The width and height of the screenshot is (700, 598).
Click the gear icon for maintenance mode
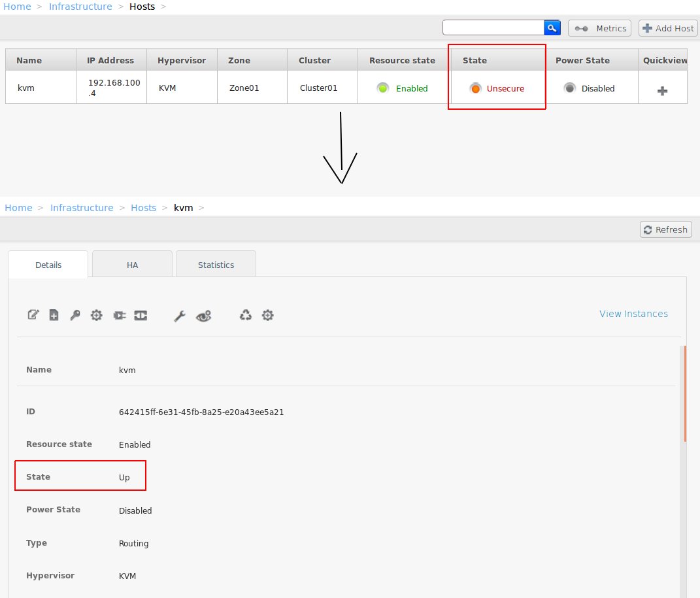click(96, 314)
